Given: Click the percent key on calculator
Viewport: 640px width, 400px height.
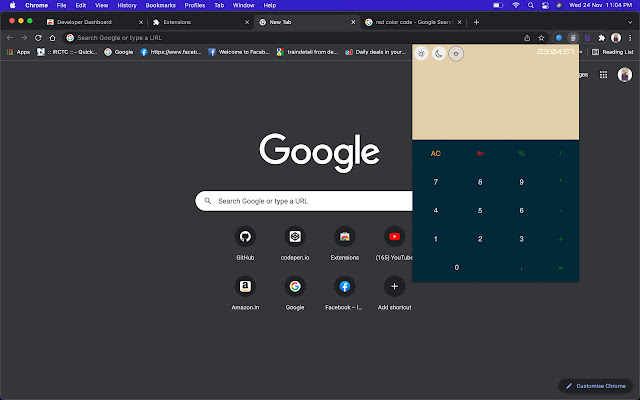Looking at the screenshot, I should click(521, 153).
